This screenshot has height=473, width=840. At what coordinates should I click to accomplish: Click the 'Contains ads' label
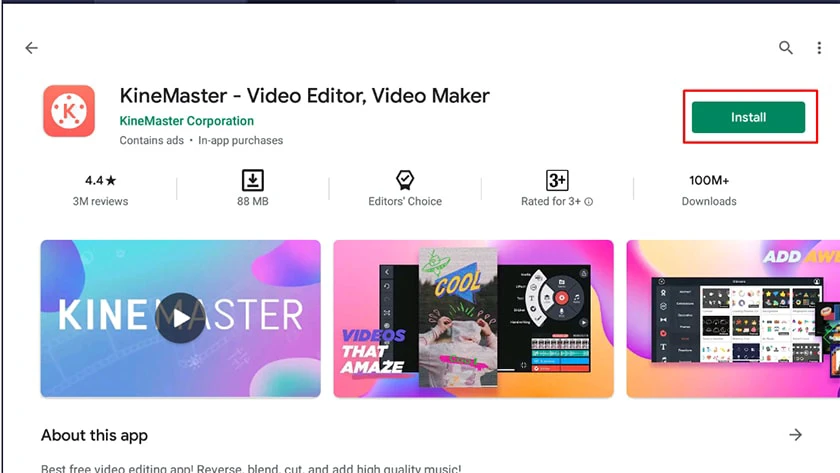pos(152,140)
